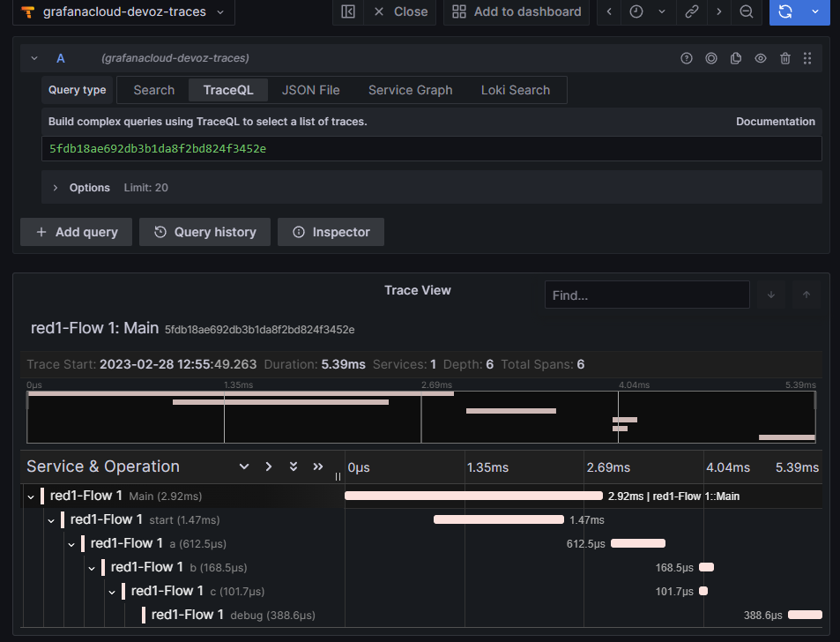
Task: Copy the shortened link icon
Action: click(692, 11)
